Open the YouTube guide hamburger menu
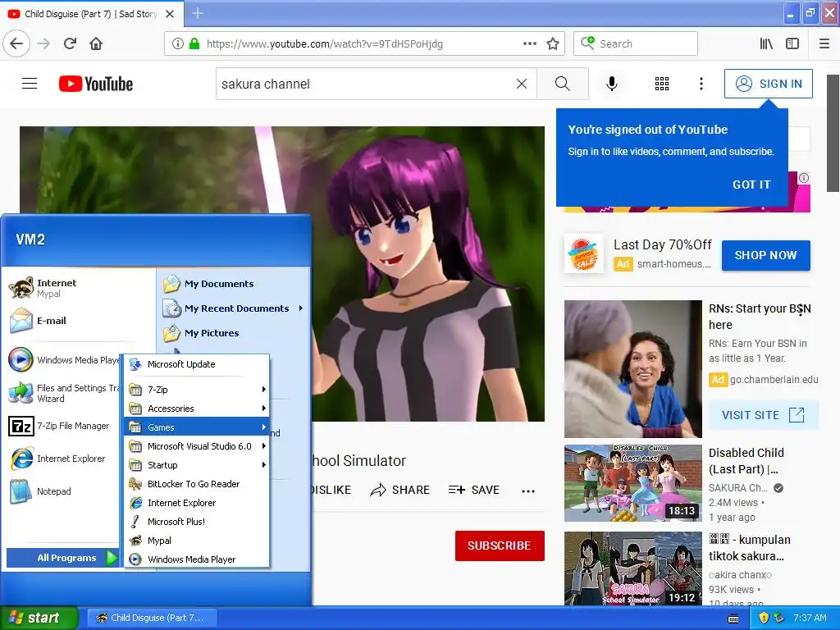 pos(30,84)
